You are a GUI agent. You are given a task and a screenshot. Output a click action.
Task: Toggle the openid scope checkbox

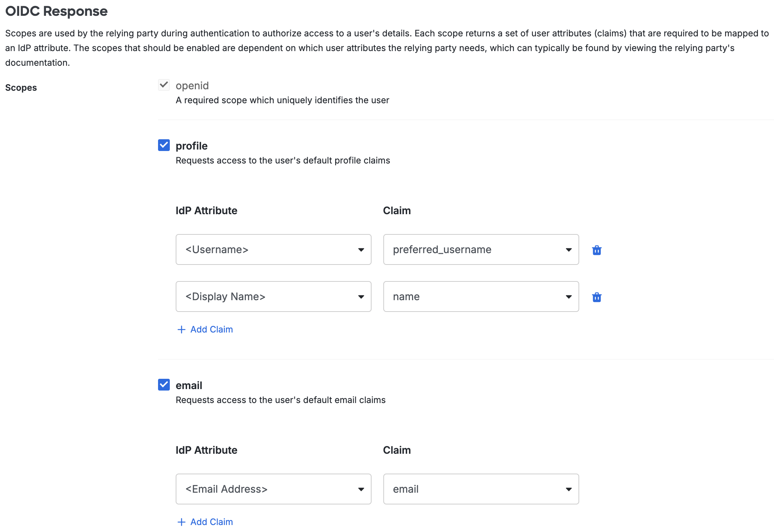pyautogui.click(x=164, y=85)
